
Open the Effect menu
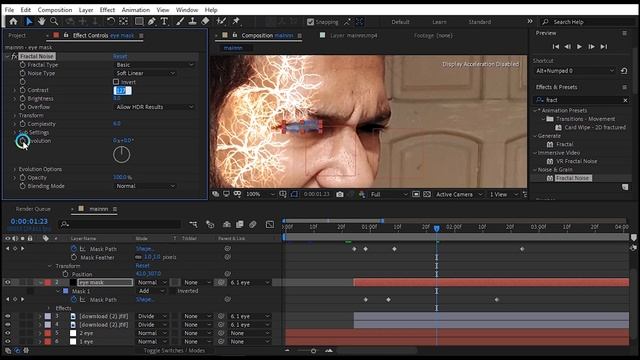click(107, 10)
